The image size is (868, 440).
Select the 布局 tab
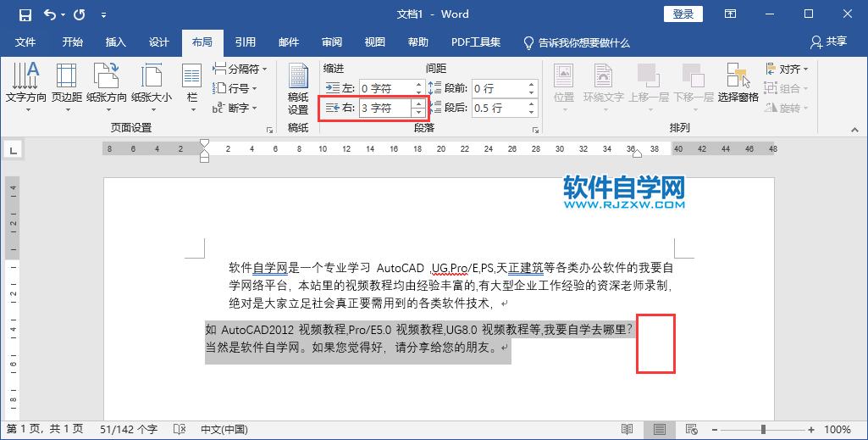[x=202, y=42]
